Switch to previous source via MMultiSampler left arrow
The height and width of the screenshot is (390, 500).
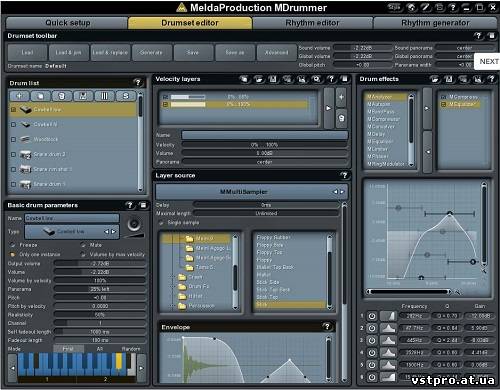336,192
